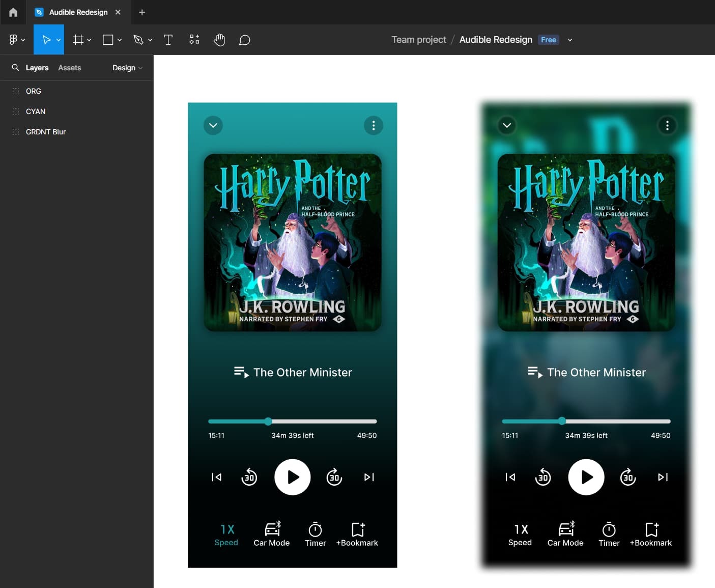Select the Pen tool
The image size is (715, 588).
click(x=138, y=40)
